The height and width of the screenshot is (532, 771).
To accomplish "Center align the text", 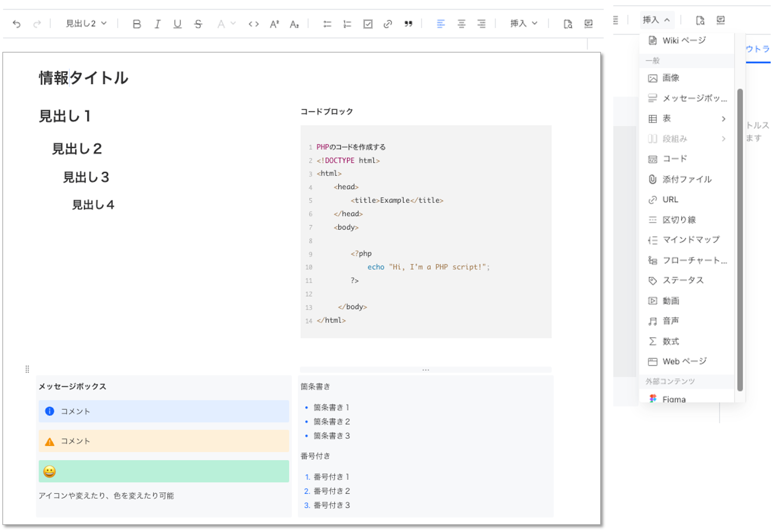I will pos(461,24).
